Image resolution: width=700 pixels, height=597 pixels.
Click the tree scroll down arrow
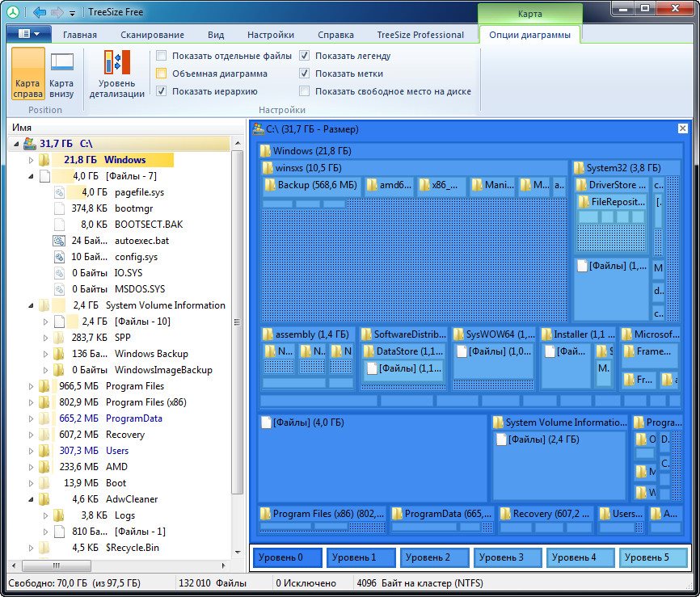tap(238, 553)
